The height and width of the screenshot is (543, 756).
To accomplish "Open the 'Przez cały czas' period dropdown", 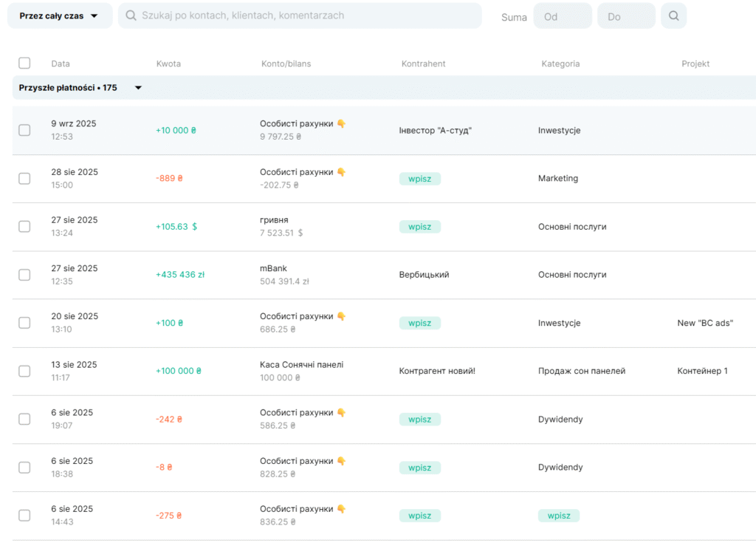I will (60, 16).
